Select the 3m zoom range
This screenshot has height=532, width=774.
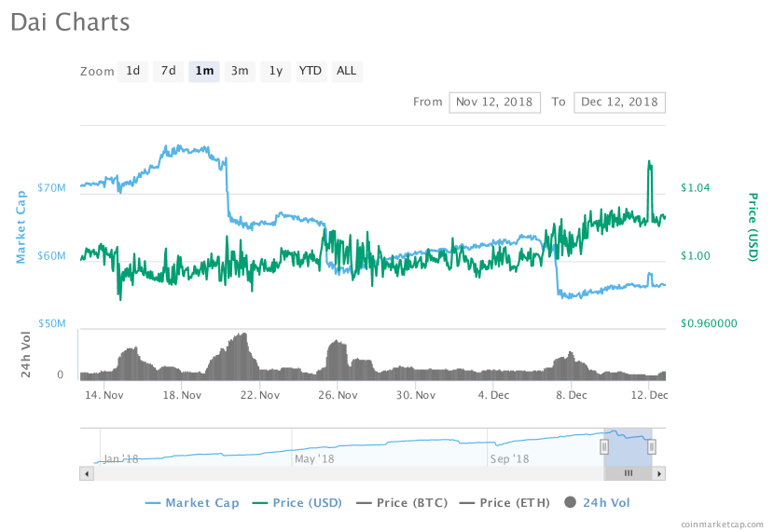tap(240, 71)
